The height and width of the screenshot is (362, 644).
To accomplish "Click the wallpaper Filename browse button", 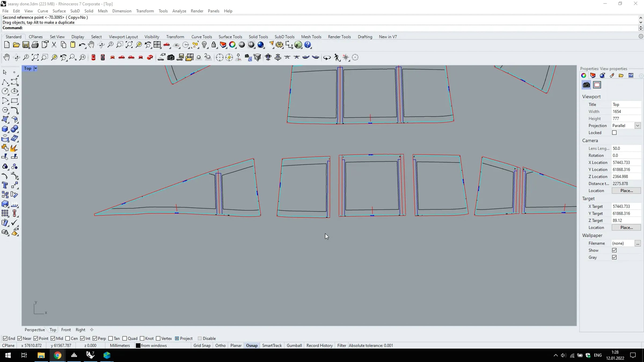I will pyautogui.click(x=638, y=243).
